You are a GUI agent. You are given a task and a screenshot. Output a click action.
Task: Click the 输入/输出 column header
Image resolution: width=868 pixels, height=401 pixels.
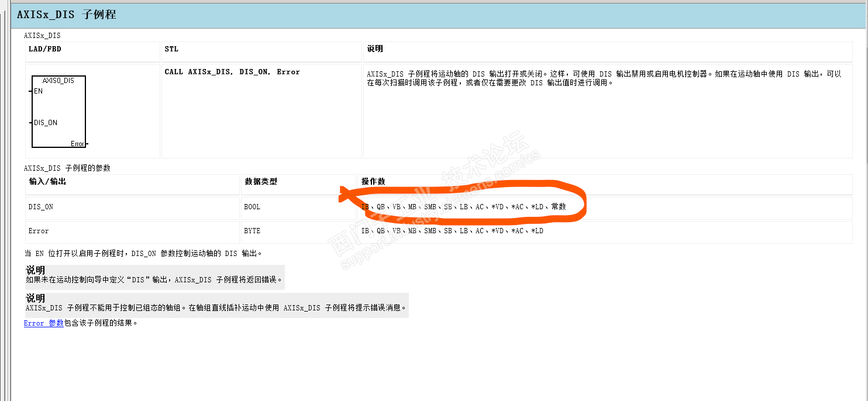[x=47, y=182]
